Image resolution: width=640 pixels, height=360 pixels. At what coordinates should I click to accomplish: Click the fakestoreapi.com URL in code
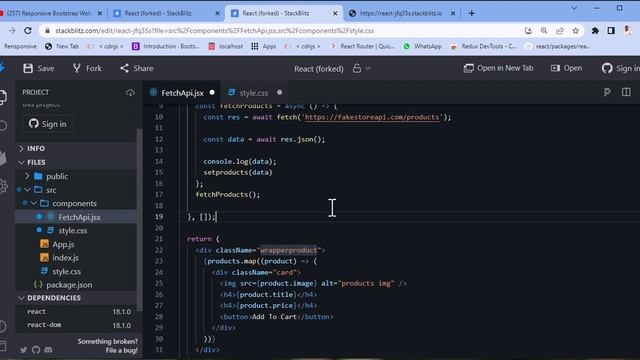coord(371,117)
